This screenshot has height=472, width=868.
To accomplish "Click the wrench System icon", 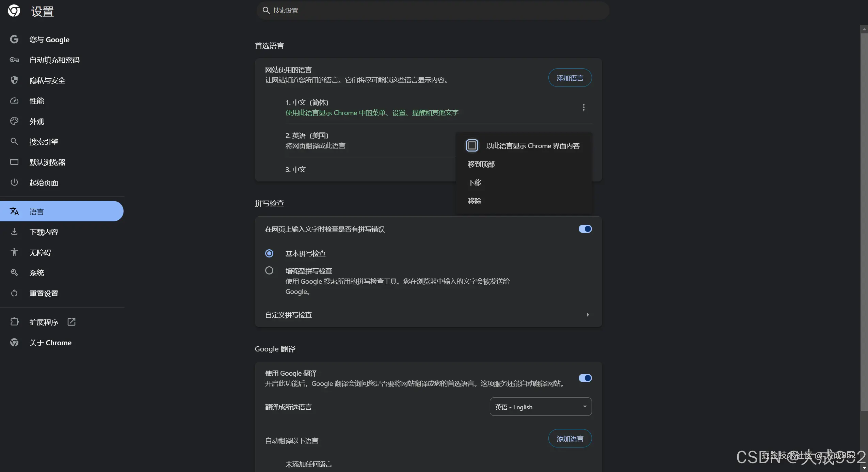I will point(14,273).
